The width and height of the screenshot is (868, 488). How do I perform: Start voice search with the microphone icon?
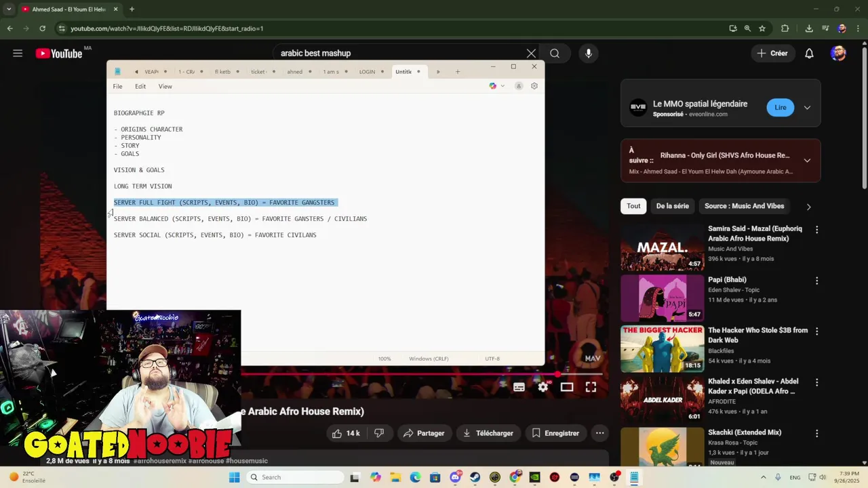click(588, 53)
